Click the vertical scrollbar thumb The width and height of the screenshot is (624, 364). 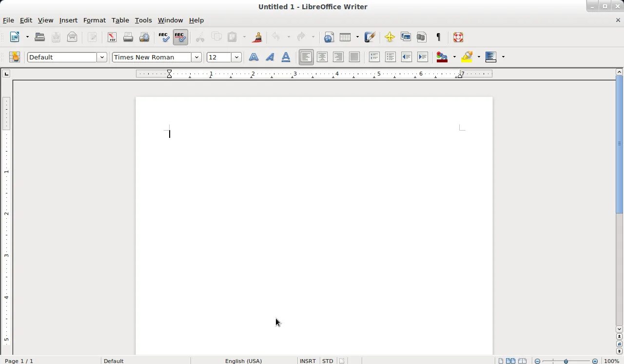point(619,144)
